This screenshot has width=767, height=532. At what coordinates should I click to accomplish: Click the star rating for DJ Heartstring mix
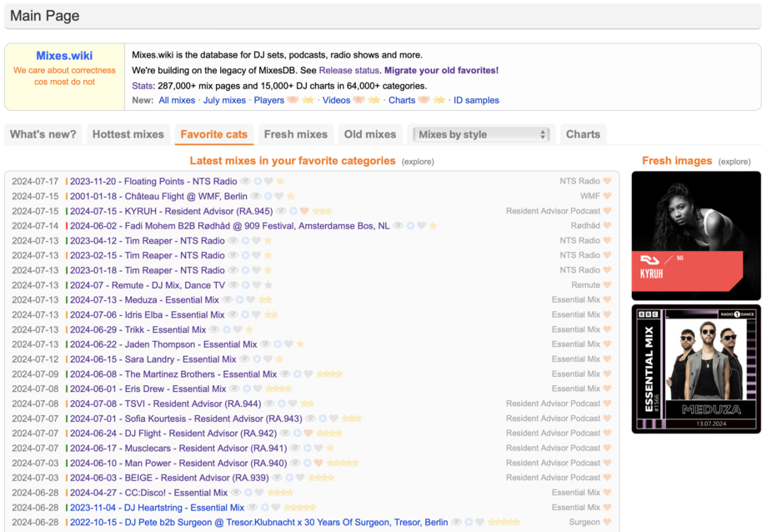300,508
